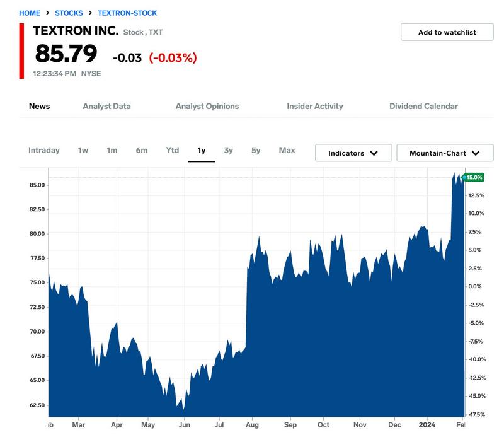
Task: Click the chevron after HOME breadcrumb
Action: coord(48,13)
